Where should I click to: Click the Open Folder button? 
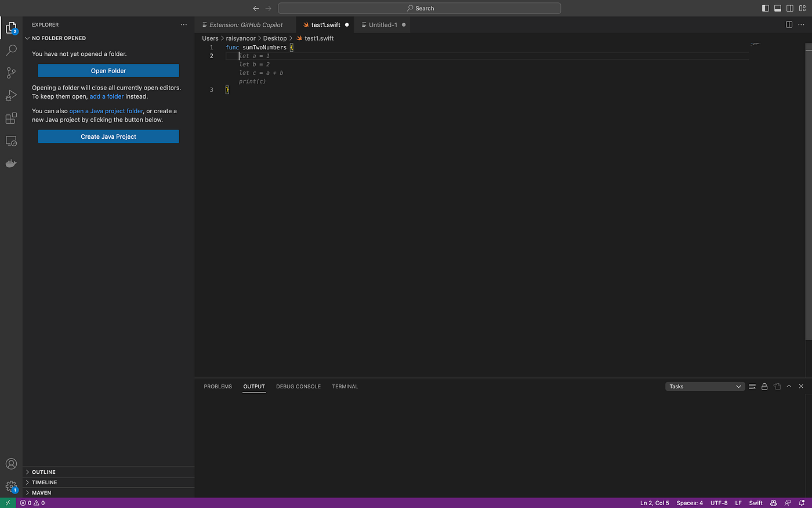[108, 71]
